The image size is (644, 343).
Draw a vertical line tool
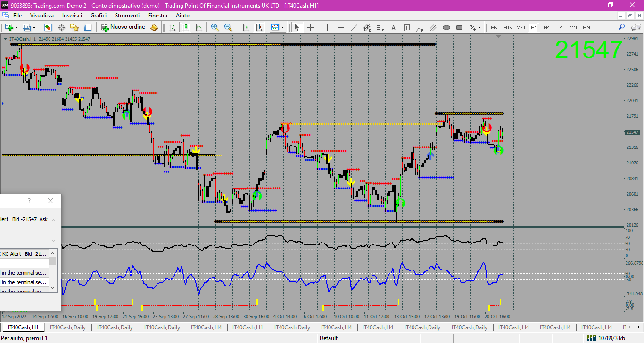tap(328, 27)
